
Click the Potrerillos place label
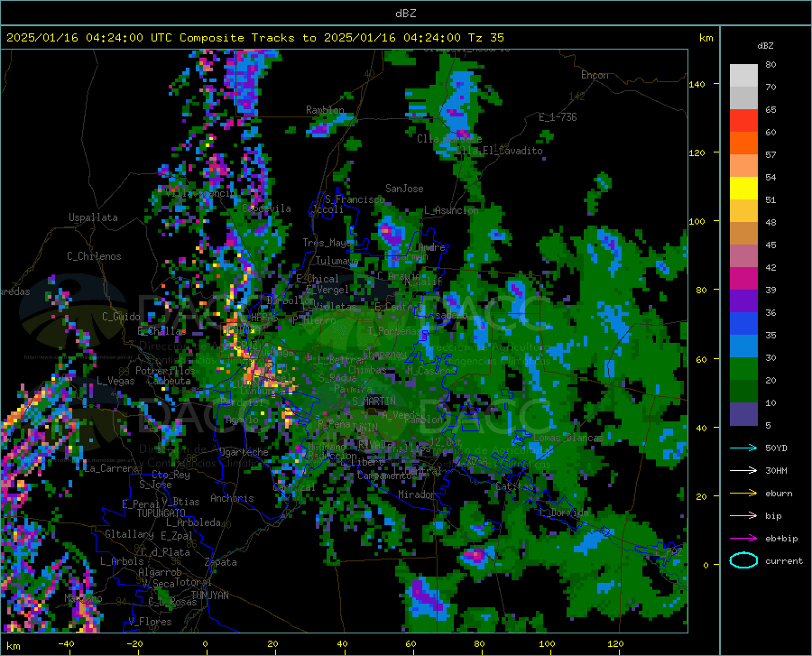(165, 371)
